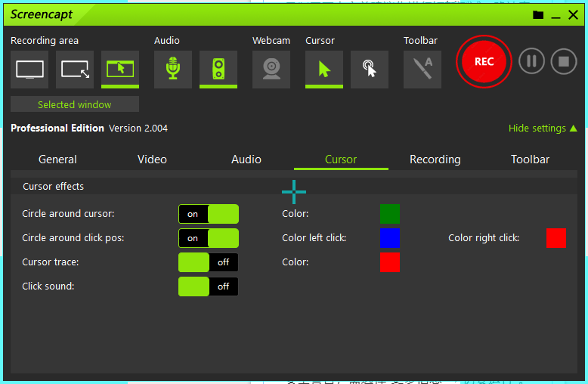
Task: Click the Color right click label
Action: [x=484, y=238]
